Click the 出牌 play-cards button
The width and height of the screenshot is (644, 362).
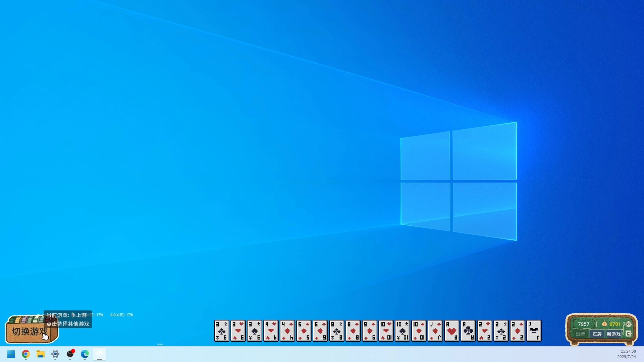(x=580, y=334)
